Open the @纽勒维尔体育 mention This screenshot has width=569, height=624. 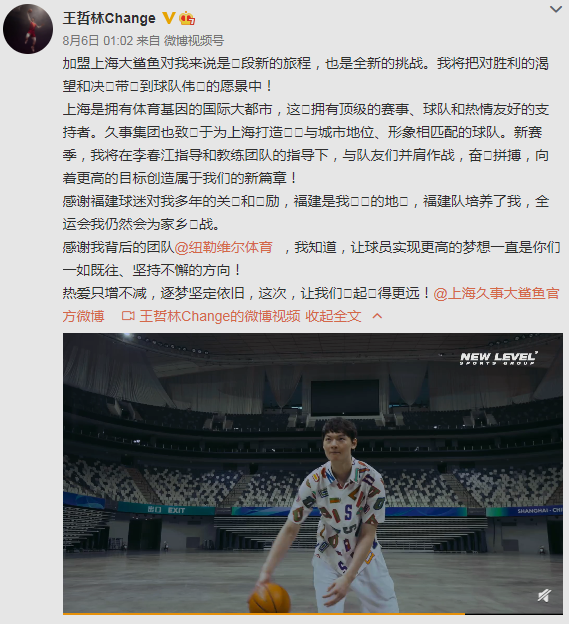[x=224, y=247]
